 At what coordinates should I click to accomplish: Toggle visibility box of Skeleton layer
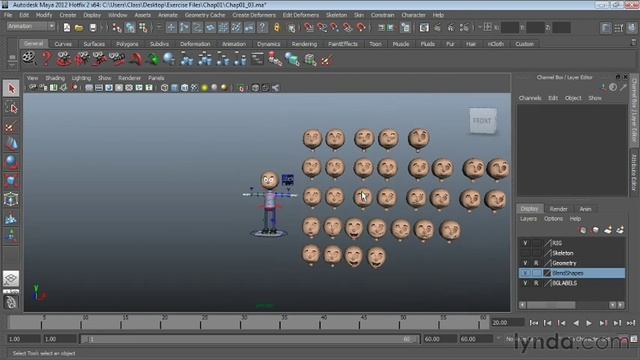(x=525, y=253)
